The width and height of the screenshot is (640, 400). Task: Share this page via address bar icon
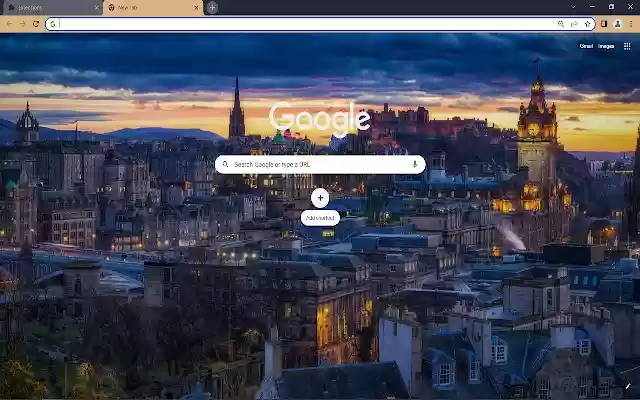pyautogui.click(x=574, y=24)
